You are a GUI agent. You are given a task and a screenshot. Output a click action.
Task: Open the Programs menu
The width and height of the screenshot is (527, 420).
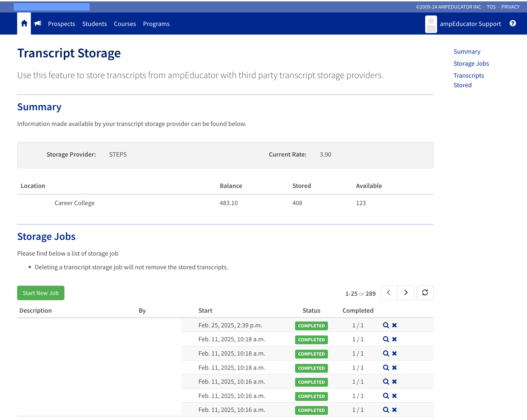(x=156, y=24)
